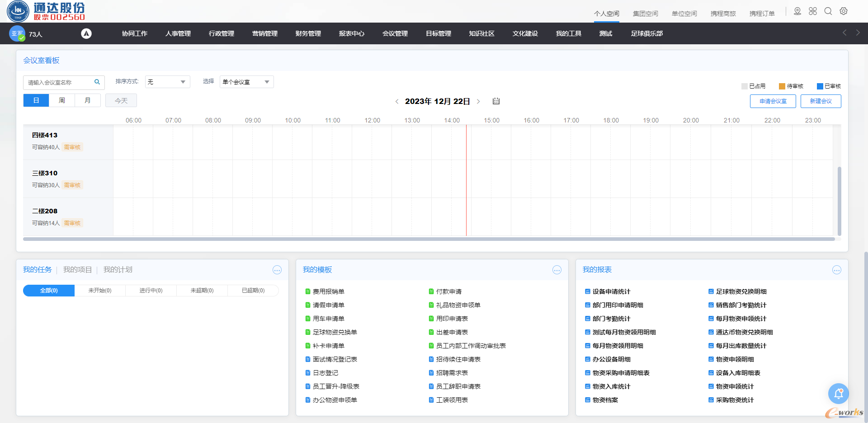Open the calendar date picker icon

coord(496,101)
